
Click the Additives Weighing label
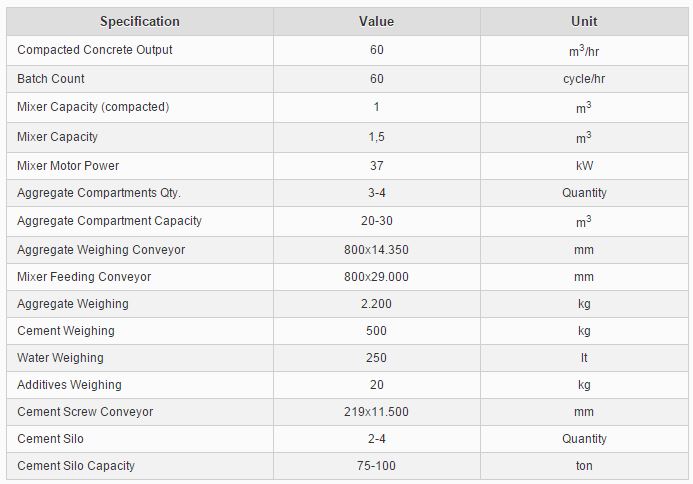(x=69, y=385)
